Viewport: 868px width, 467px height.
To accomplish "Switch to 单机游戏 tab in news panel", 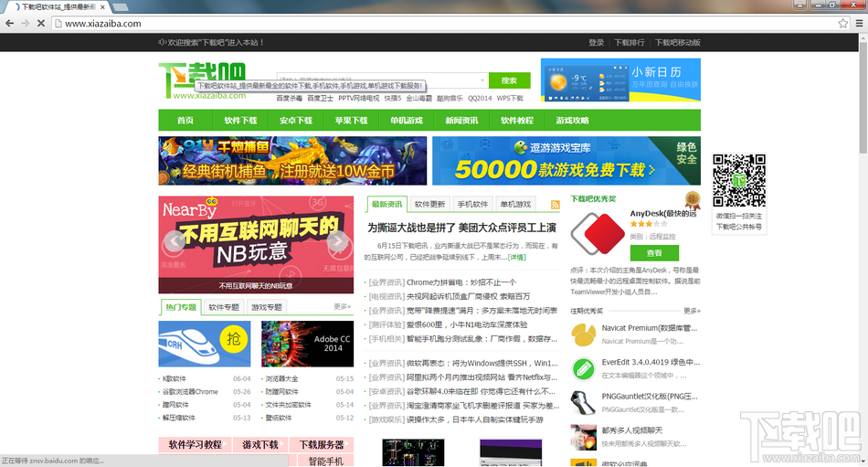I will click(515, 204).
